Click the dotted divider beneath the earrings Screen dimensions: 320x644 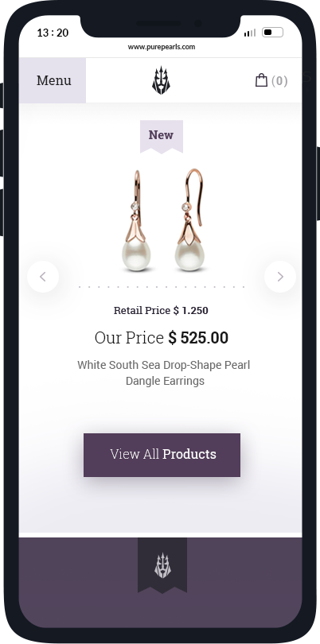click(162, 287)
